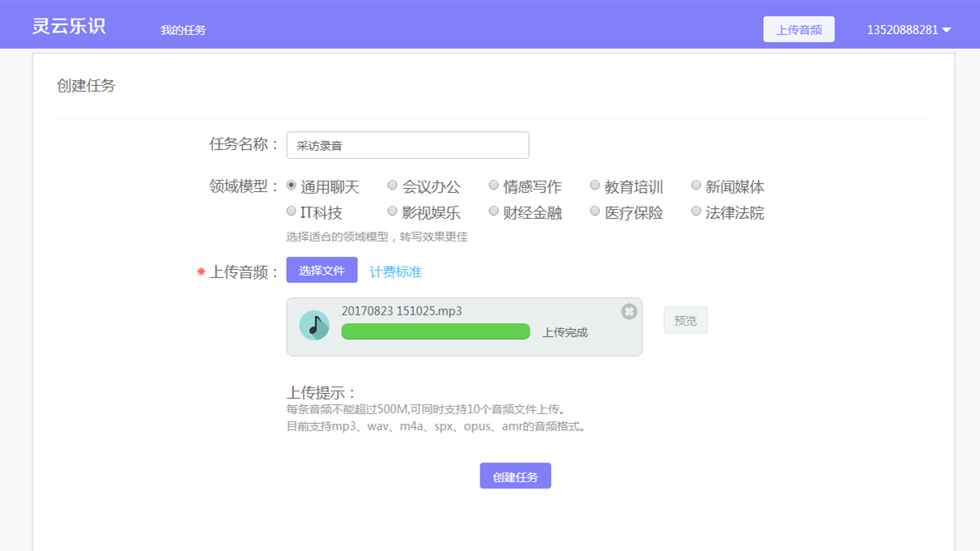Image resolution: width=980 pixels, height=551 pixels.
Task: Select the 影视娱乐 domain model
Action: click(x=393, y=211)
